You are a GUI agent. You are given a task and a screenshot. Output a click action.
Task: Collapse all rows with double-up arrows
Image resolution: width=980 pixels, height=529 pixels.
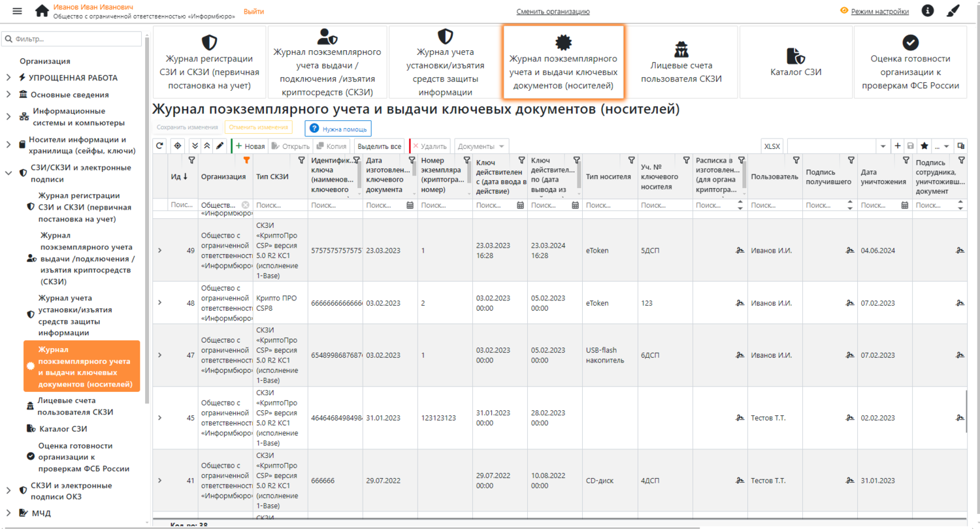pos(207,146)
